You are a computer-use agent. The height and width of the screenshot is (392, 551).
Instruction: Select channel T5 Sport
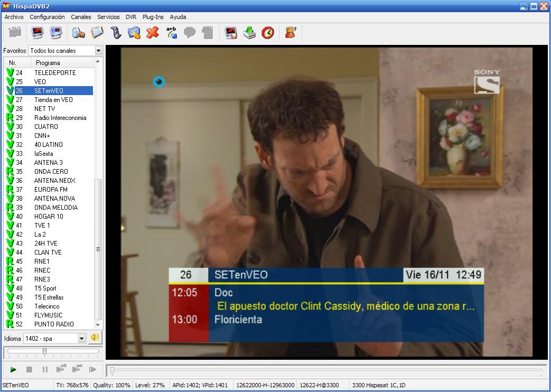click(x=50, y=288)
